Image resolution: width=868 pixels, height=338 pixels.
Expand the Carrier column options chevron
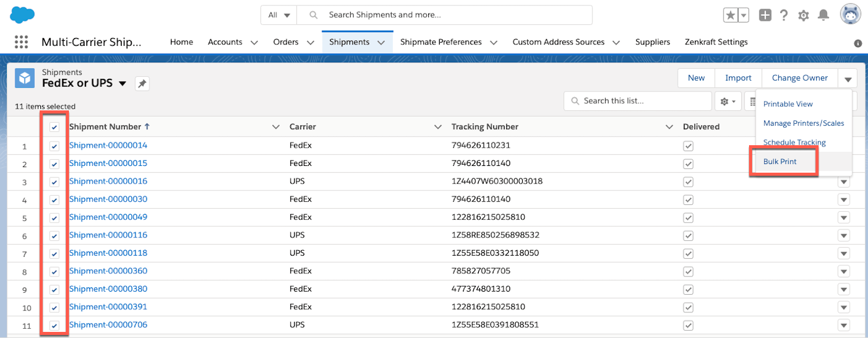(x=437, y=127)
